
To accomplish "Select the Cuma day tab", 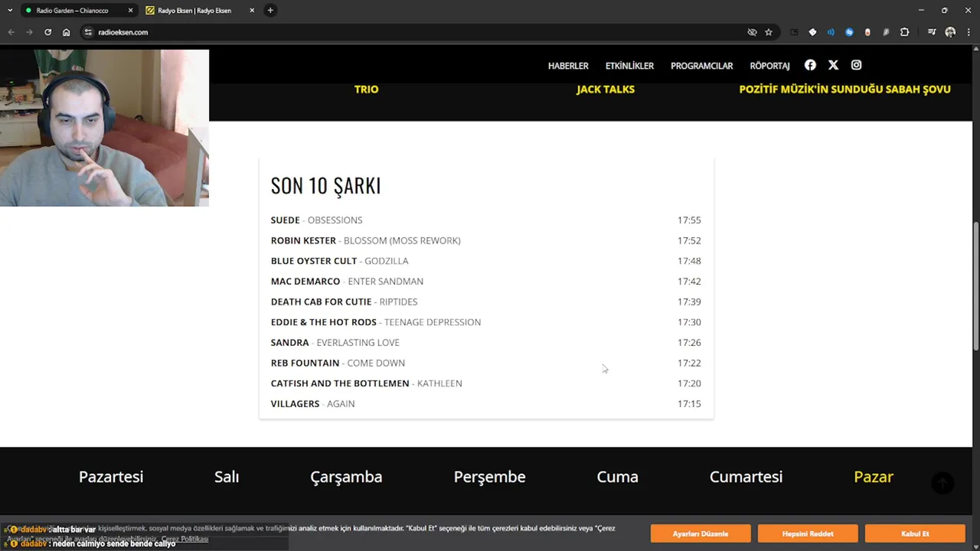I will (x=617, y=477).
